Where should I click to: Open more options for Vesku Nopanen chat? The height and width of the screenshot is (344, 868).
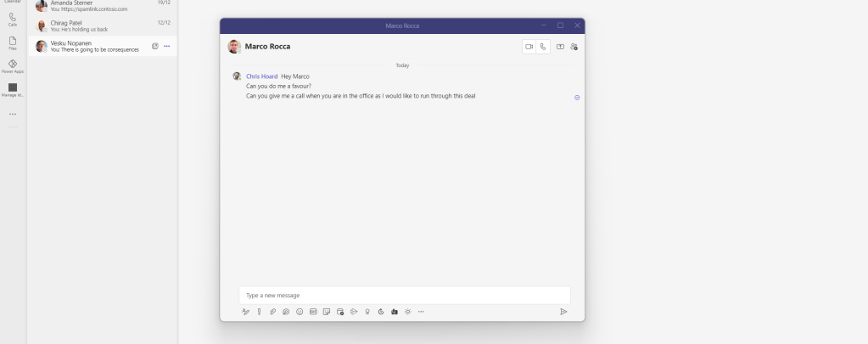point(167,46)
